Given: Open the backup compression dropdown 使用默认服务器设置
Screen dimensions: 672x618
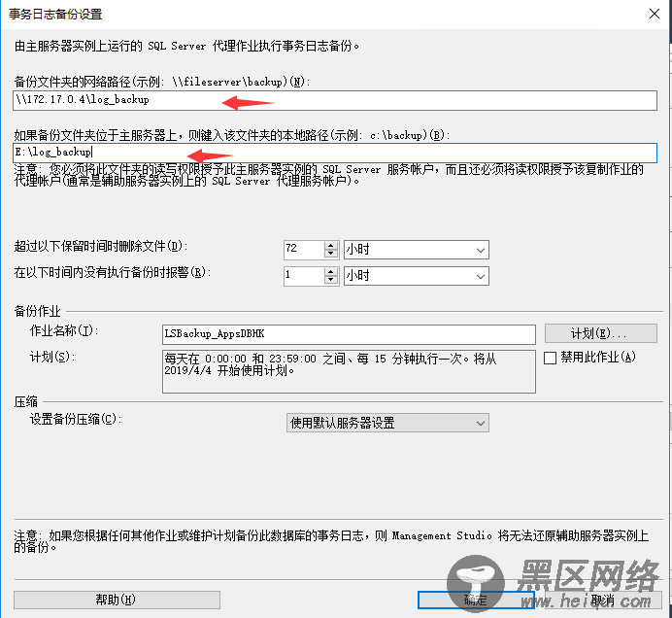Looking at the screenshot, I should pos(387,423).
